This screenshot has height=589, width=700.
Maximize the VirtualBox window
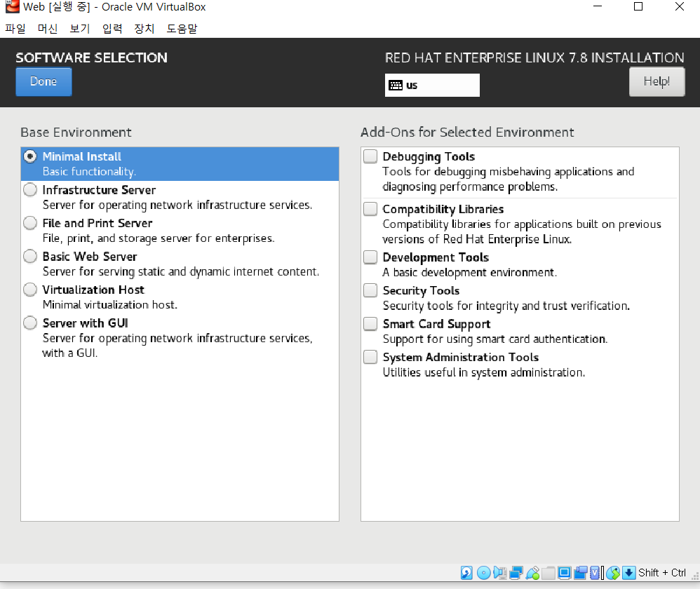[x=638, y=6]
